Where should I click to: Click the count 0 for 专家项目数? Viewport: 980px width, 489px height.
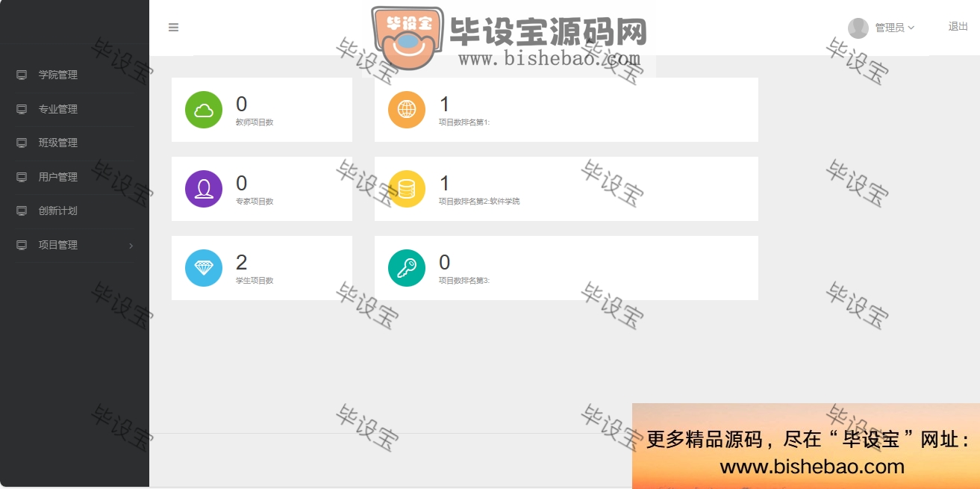[x=241, y=183]
